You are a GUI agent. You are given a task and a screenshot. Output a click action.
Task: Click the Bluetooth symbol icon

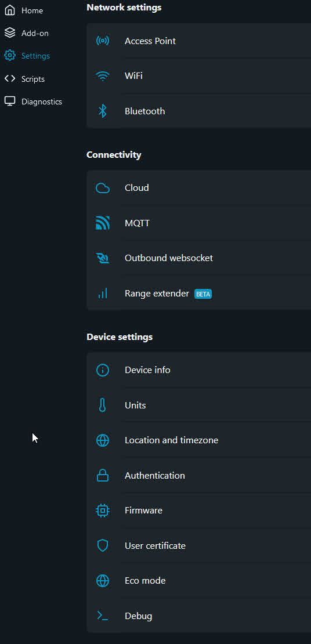pyautogui.click(x=102, y=111)
